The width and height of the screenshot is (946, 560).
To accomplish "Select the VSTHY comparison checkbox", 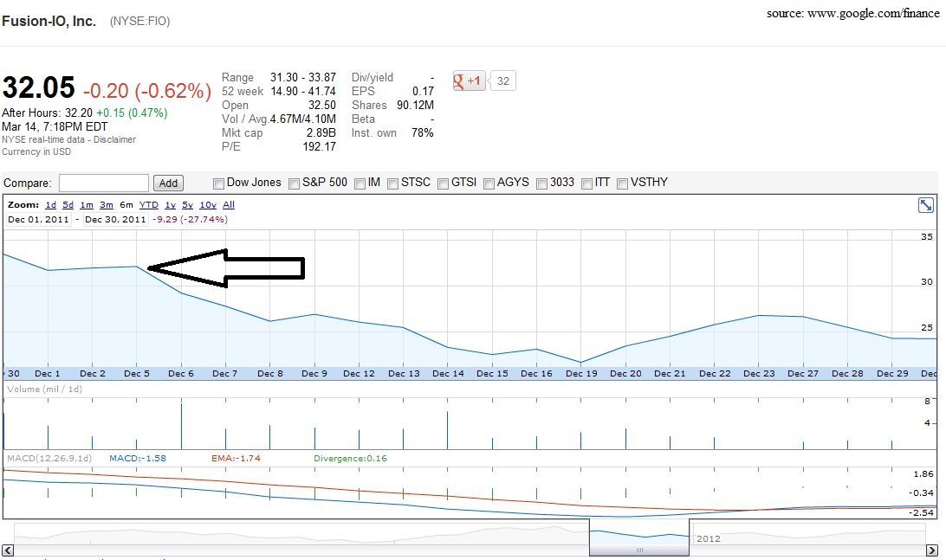I will click(623, 183).
